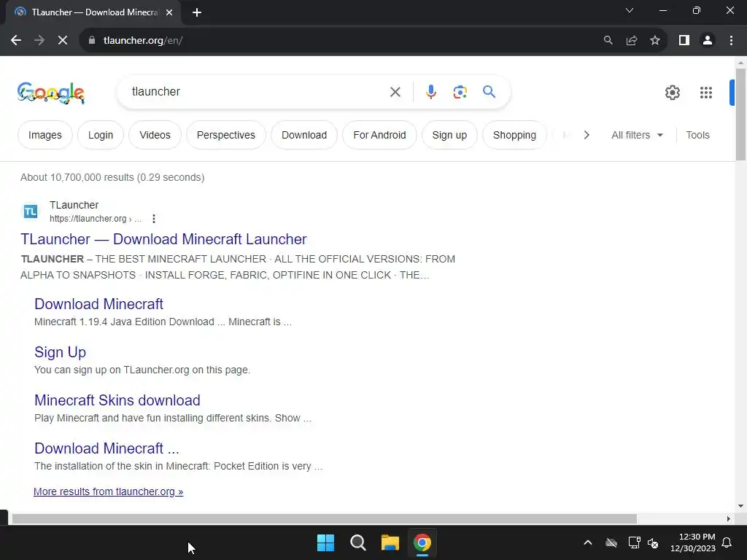
Task: Open search Tools
Action: [697, 135]
